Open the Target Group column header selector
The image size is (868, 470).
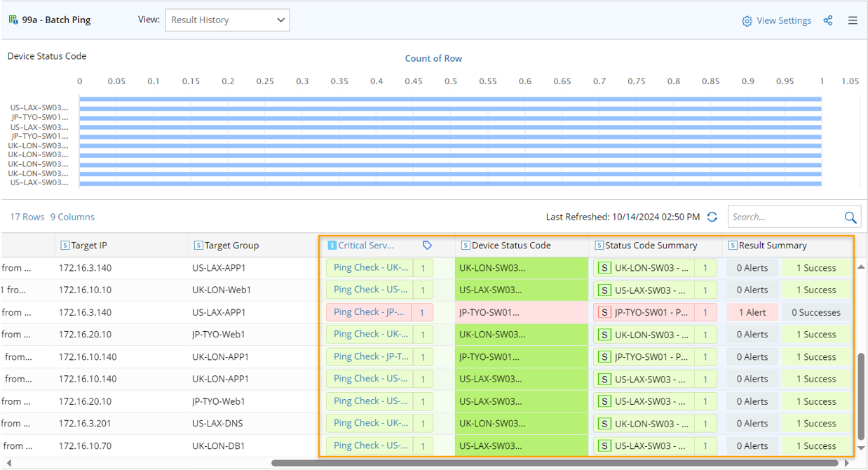coord(198,245)
